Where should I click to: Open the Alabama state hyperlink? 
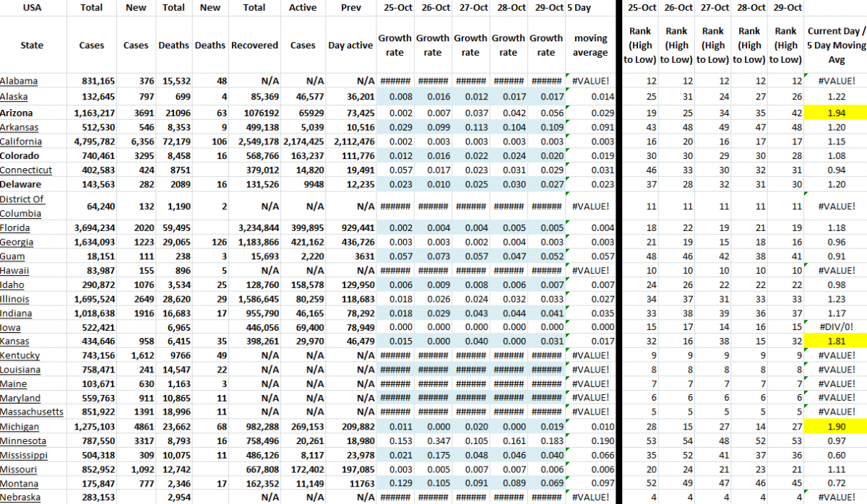coord(20,81)
